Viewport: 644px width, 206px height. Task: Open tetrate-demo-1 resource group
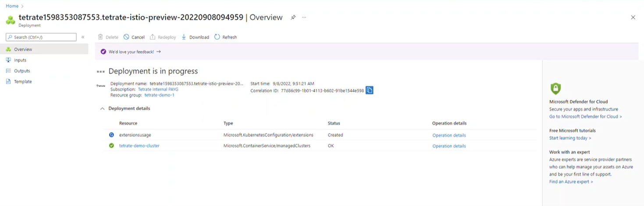(x=159, y=95)
